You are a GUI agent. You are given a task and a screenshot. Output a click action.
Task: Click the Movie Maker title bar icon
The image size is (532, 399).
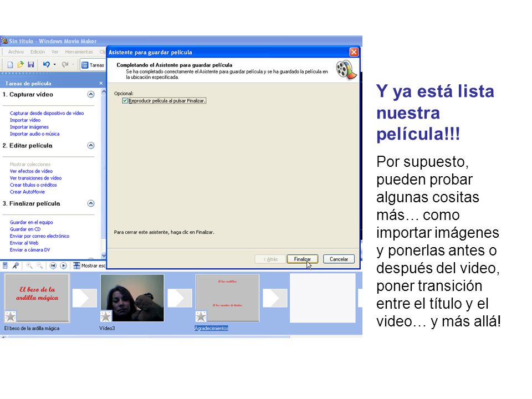[4, 40]
